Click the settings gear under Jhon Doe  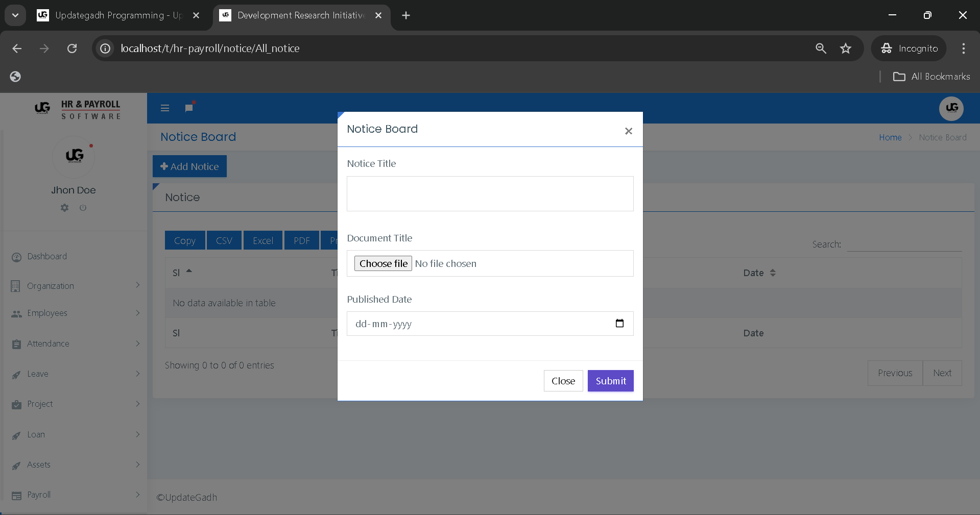click(64, 208)
